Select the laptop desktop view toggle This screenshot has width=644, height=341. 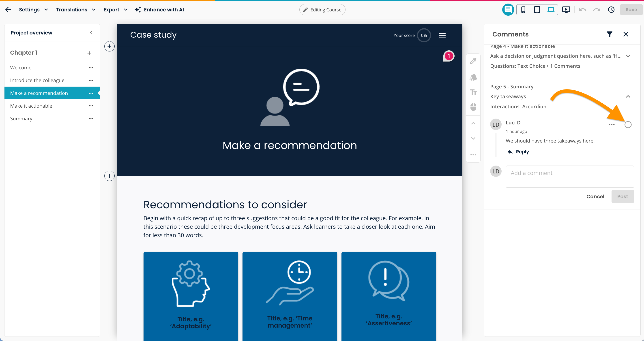[551, 10]
